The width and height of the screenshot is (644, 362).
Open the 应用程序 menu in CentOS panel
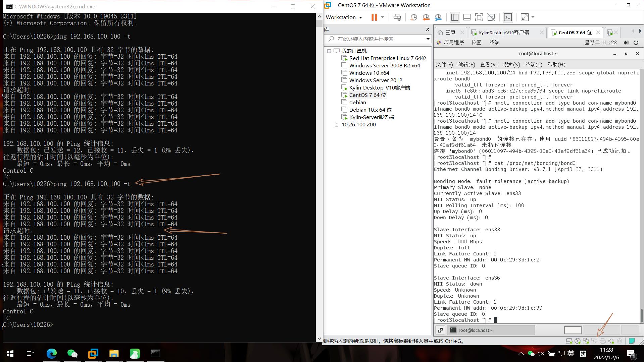tap(450, 43)
